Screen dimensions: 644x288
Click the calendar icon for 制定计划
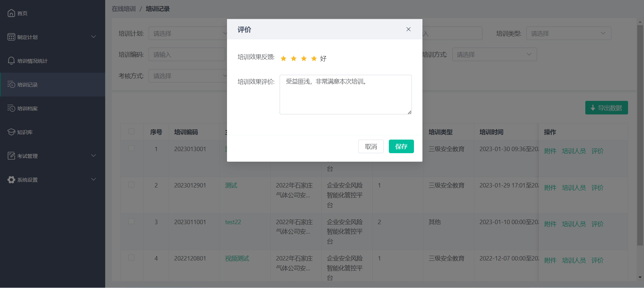pyautogui.click(x=11, y=37)
